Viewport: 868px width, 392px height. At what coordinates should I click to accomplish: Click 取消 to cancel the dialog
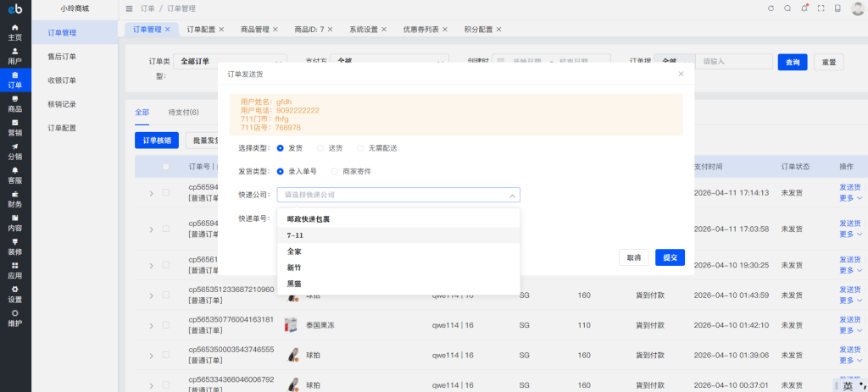pyautogui.click(x=634, y=257)
